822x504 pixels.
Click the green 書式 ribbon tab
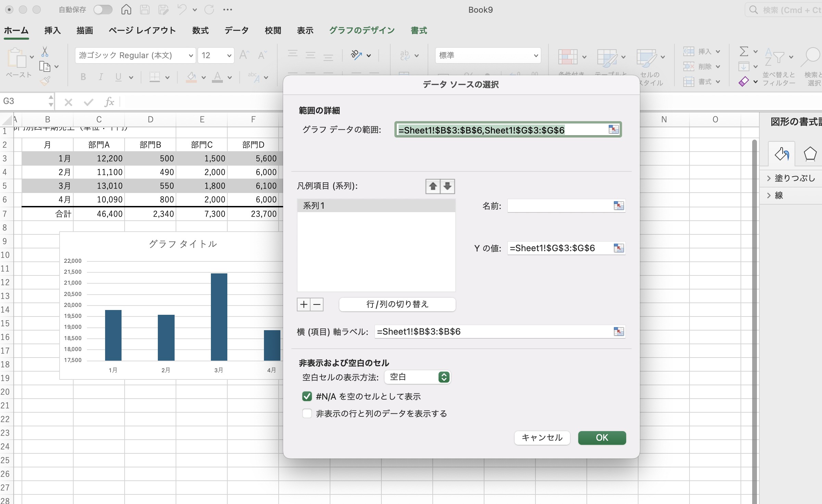click(x=419, y=30)
